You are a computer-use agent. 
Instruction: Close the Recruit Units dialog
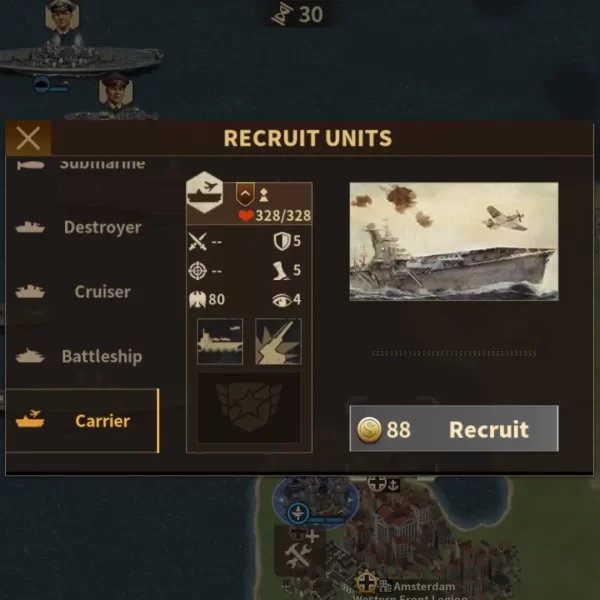[28, 138]
